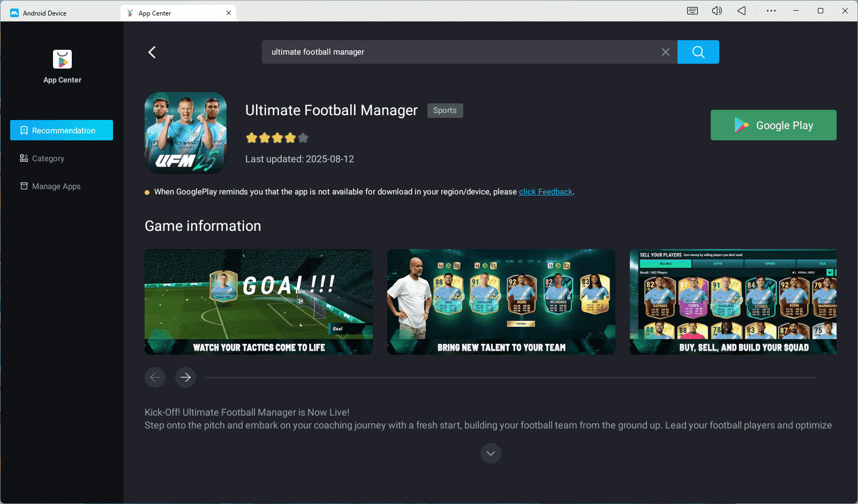
Task: Open Recommendation in the sidebar
Action: (62, 130)
